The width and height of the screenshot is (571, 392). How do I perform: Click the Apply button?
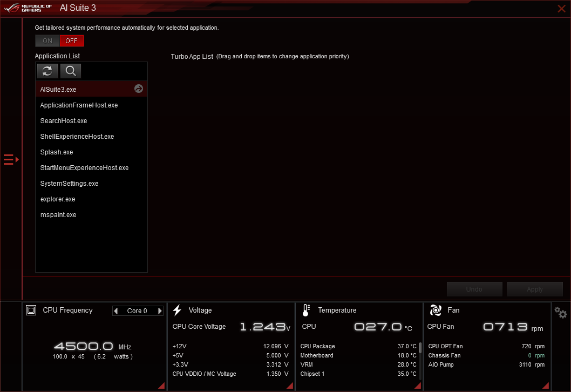click(x=535, y=289)
